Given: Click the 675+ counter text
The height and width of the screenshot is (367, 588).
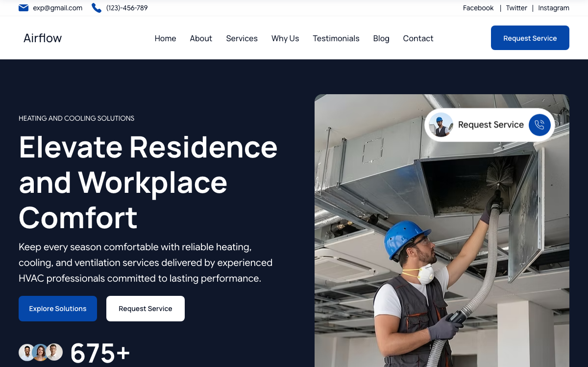Looking at the screenshot, I should tap(100, 353).
